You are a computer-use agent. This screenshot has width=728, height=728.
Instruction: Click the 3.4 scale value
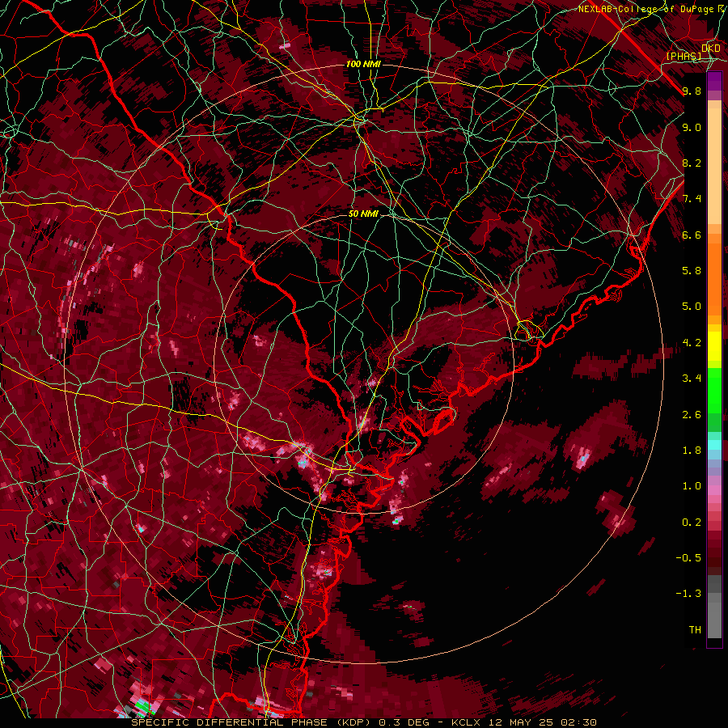click(x=692, y=379)
